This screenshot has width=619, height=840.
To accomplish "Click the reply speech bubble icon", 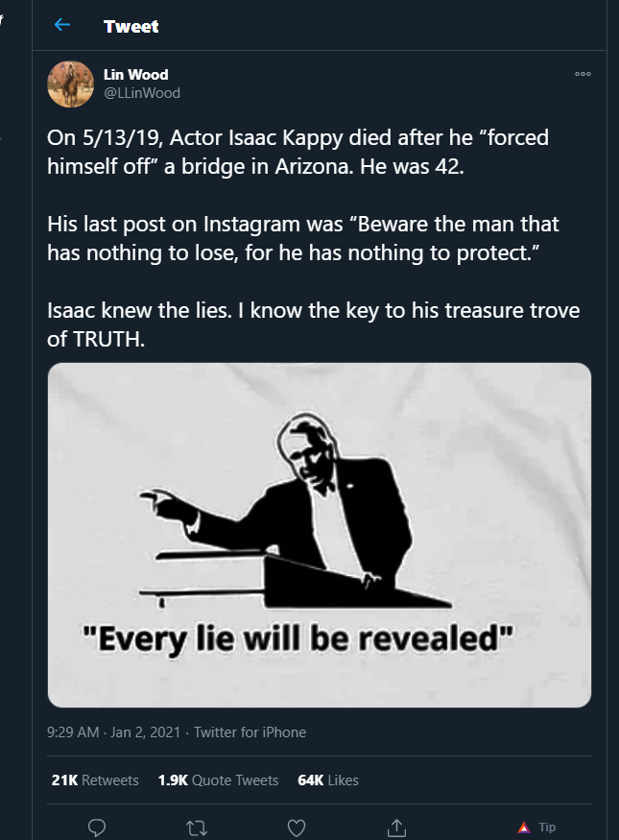I will tap(96, 827).
